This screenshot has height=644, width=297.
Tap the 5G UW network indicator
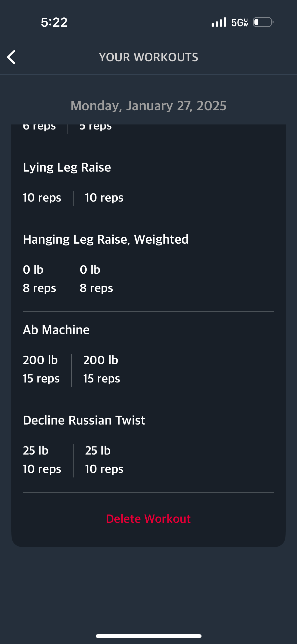[240, 22]
